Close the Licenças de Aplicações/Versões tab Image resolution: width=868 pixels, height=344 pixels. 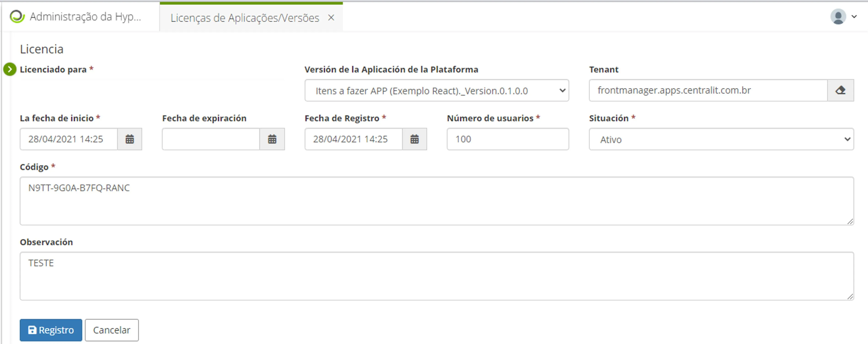[x=331, y=18]
